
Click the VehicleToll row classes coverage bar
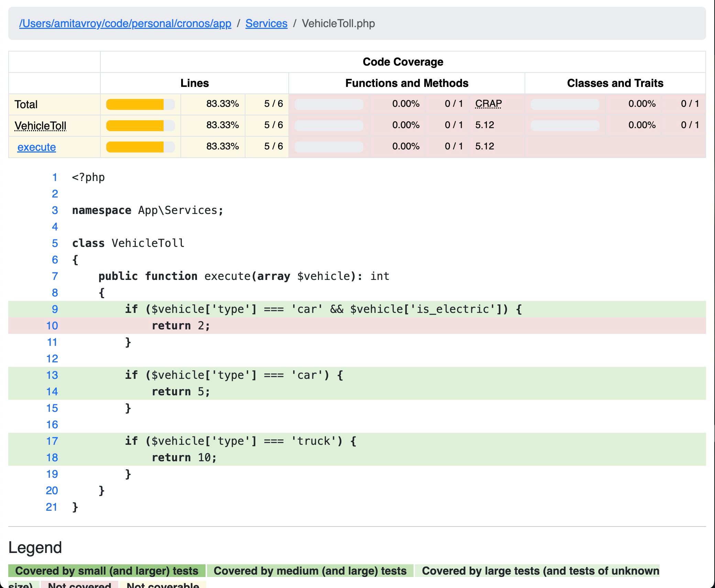[x=565, y=125]
